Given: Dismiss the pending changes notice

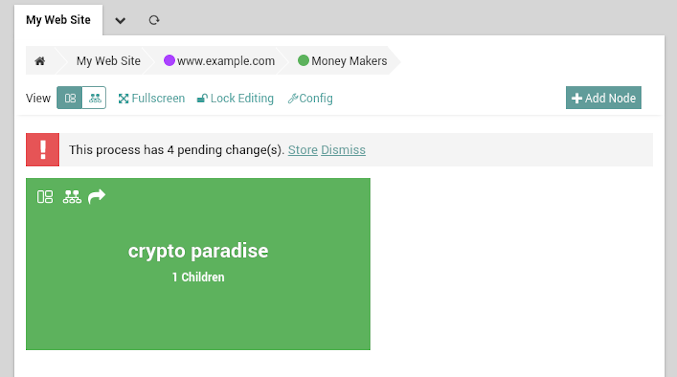Looking at the screenshot, I should click(x=343, y=150).
